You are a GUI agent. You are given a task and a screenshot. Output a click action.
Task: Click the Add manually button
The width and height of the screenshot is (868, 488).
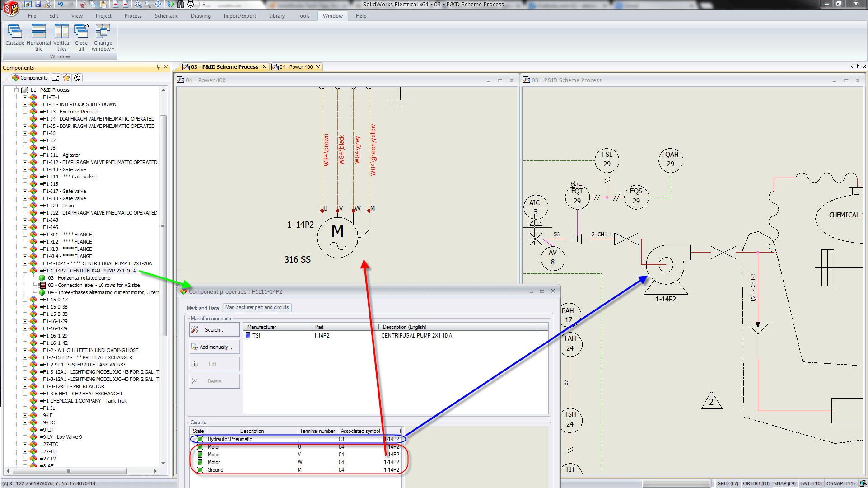[x=214, y=346]
